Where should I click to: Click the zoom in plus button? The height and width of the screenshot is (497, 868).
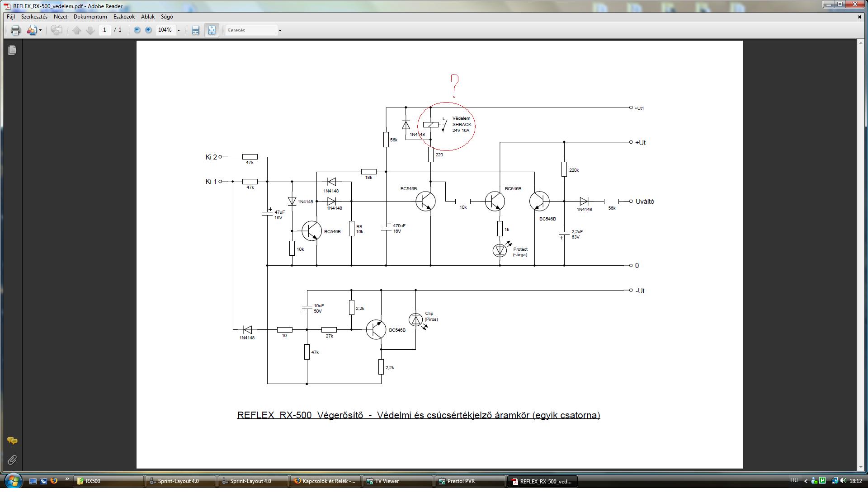[148, 30]
